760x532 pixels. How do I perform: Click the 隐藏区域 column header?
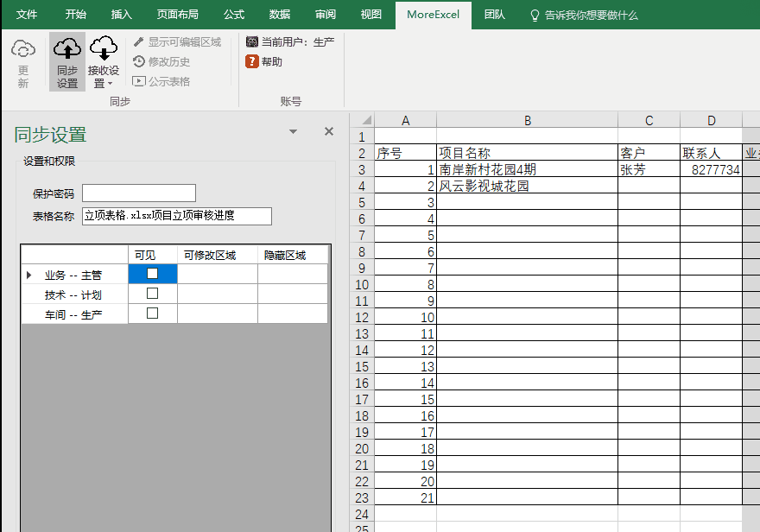293,255
